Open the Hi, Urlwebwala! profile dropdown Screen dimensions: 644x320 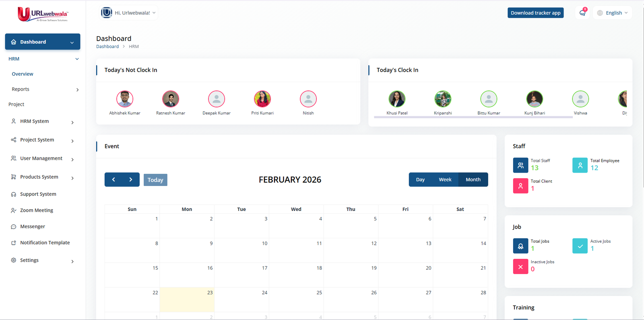pyautogui.click(x=128, y=13)
